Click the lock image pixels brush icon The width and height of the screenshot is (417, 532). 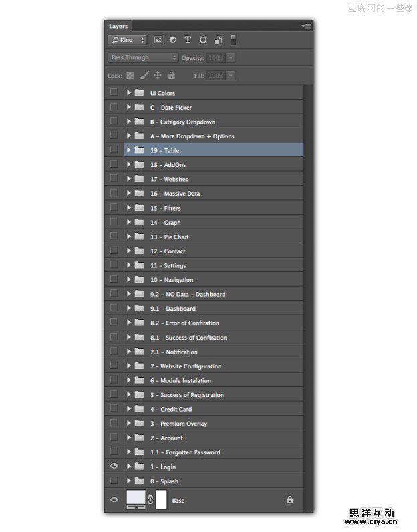[x=144, y=76]
